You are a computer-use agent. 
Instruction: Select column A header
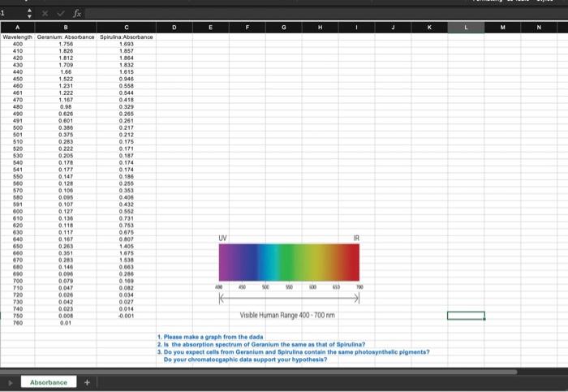(17, 27)
